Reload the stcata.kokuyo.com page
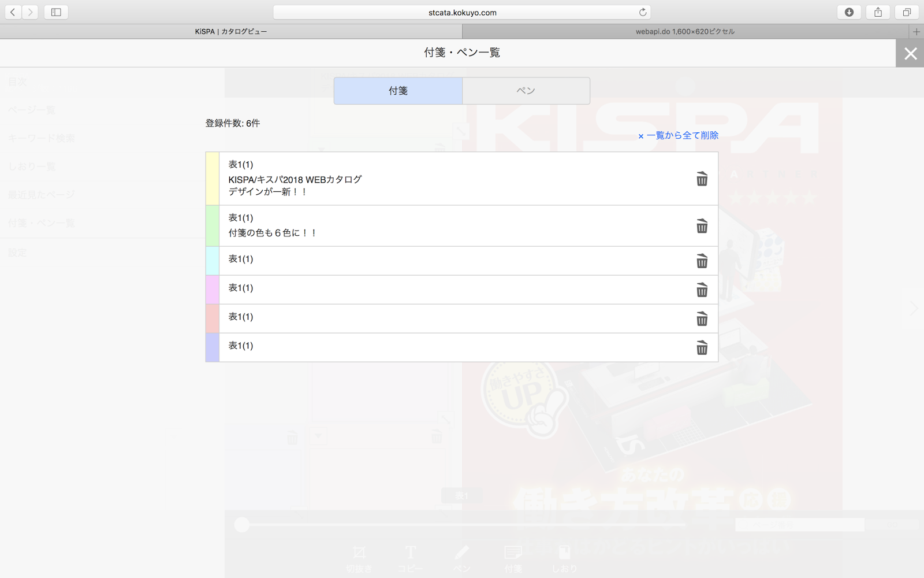 pos(643,12)
